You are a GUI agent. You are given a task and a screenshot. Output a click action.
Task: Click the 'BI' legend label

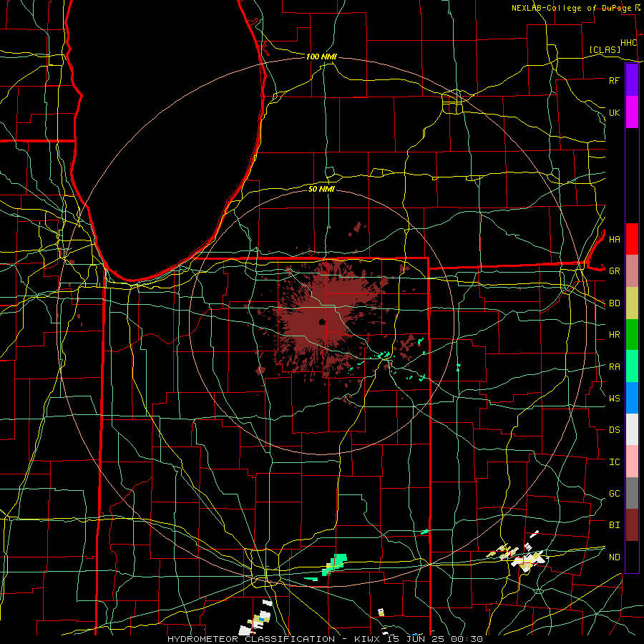[614, 525]
